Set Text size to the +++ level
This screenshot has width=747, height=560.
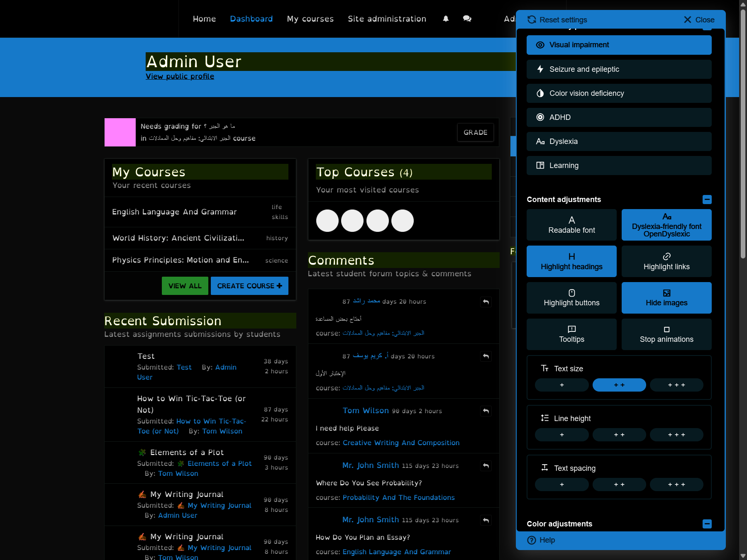click(676, 385)
